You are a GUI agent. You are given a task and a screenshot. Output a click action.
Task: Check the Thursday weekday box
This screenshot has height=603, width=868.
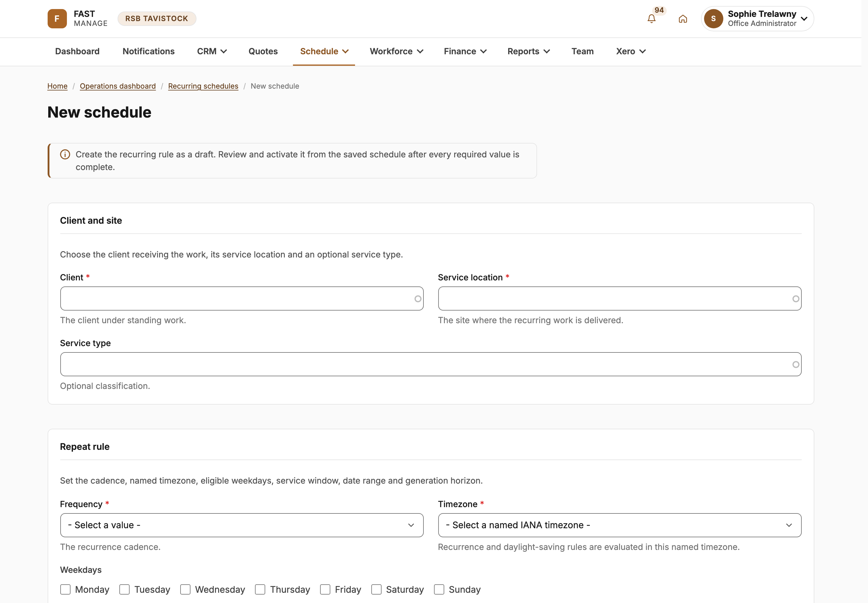tap(260, 589)
